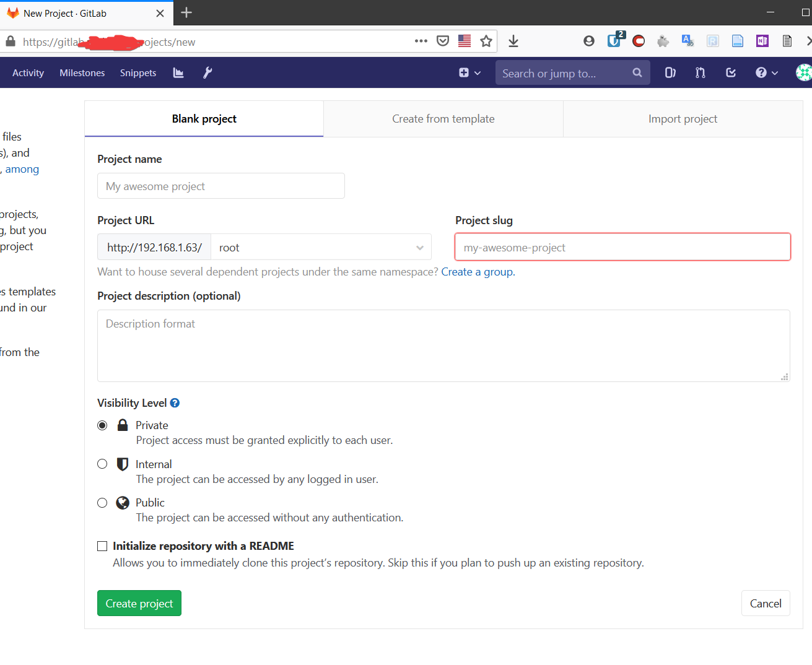Follow the 'among' link in sidebar
The image size is (812, 665).
pyautogui.click(x=22, y=169)
